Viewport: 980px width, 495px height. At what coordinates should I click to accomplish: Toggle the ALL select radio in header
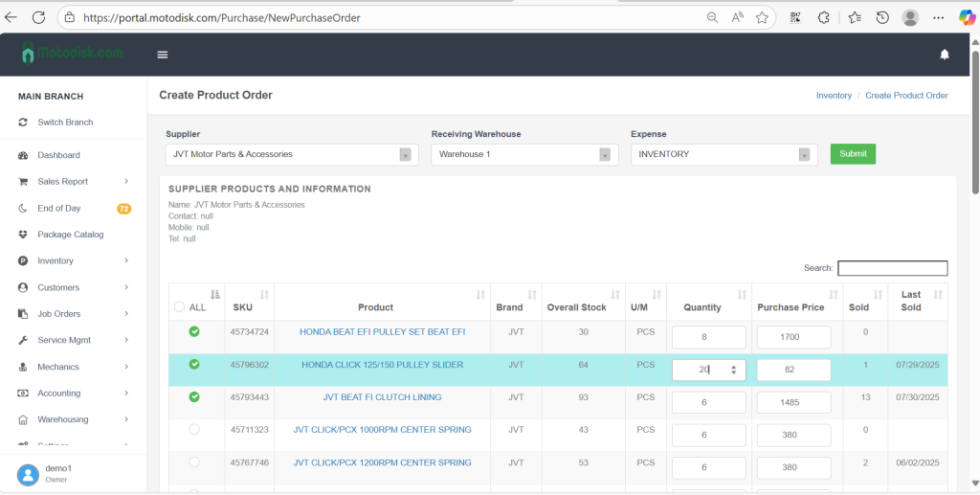[x=179, y=307]
